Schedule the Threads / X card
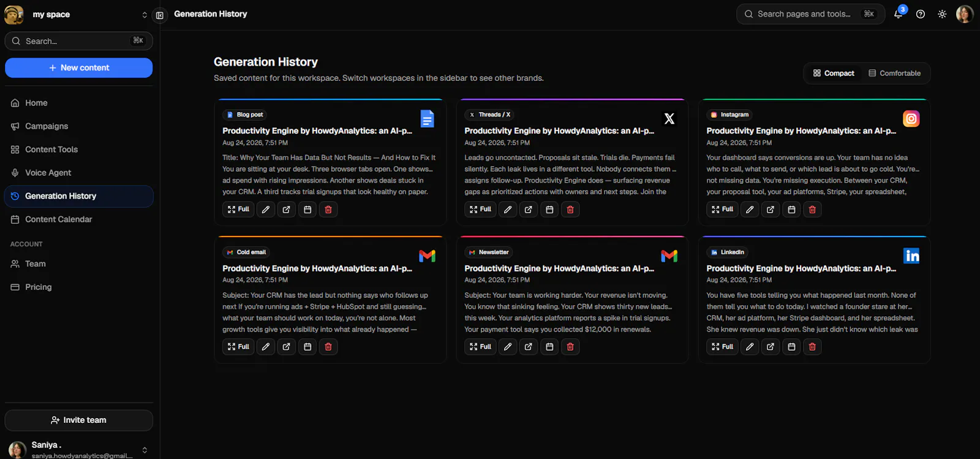Screen dimensions: 980x459 point(549,210)
